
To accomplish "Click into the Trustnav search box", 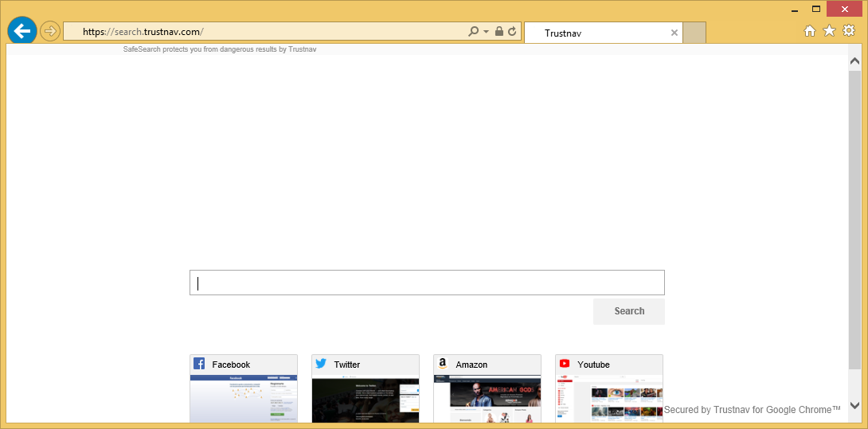I will pyautogui.click(x=427, y=283).
